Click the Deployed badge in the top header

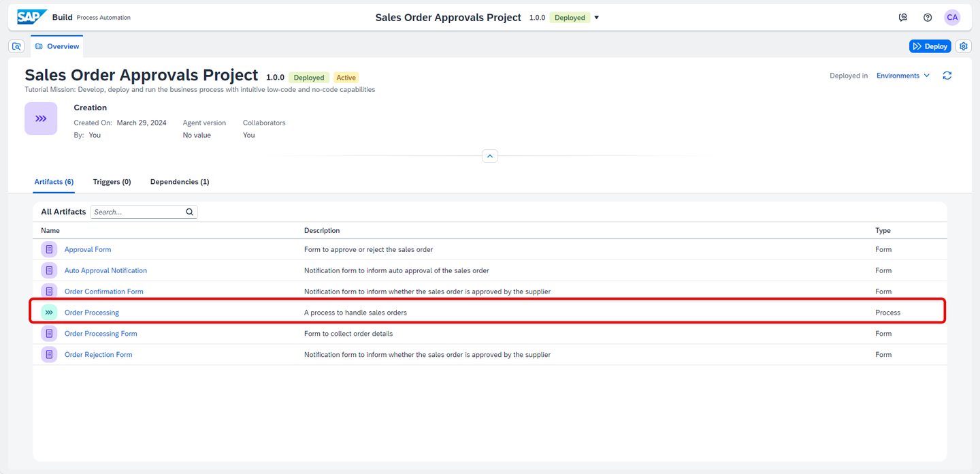(x=570, y=18)
